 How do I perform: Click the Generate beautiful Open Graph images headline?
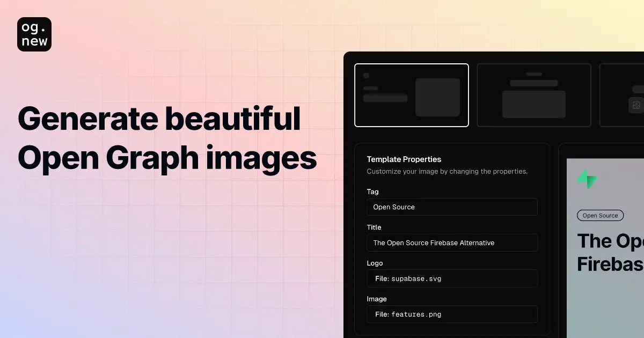click(x=167, y=138)
